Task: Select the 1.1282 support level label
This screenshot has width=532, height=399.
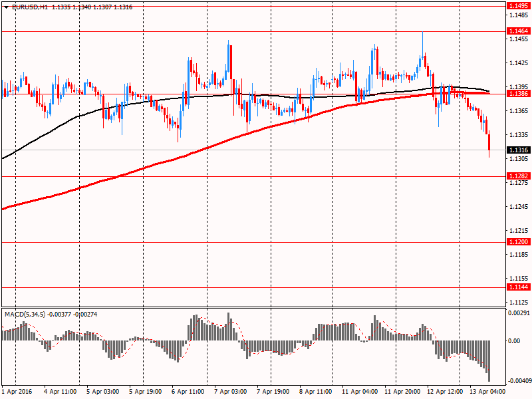Action: [518, 176]
